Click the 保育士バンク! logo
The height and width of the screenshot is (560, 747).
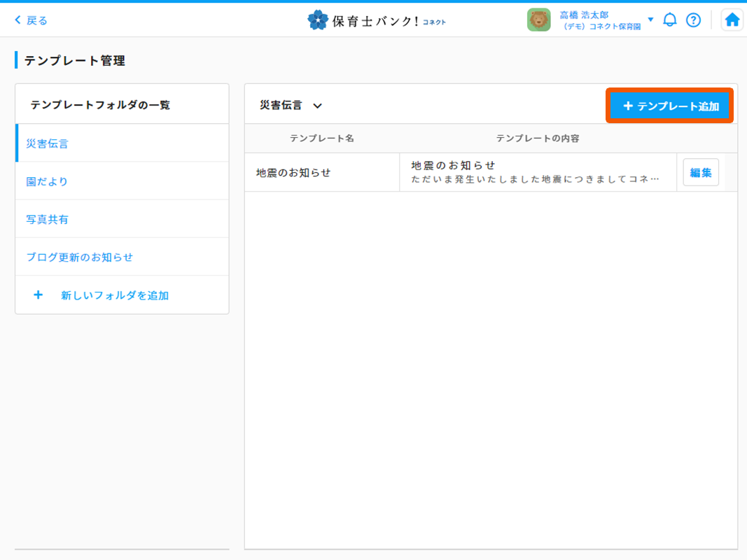pos(376,20)
